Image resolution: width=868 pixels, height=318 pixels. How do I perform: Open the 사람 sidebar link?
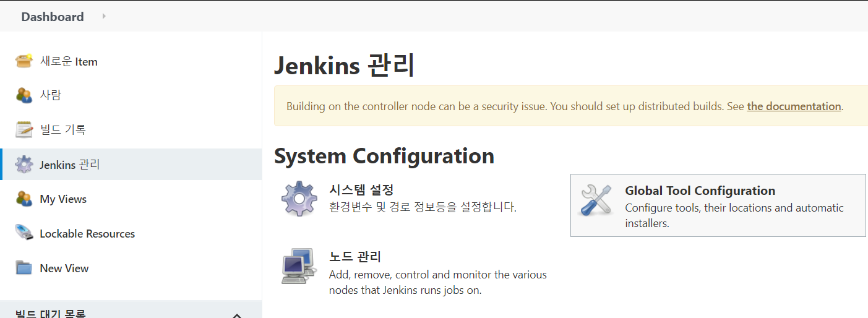[50, 95]
